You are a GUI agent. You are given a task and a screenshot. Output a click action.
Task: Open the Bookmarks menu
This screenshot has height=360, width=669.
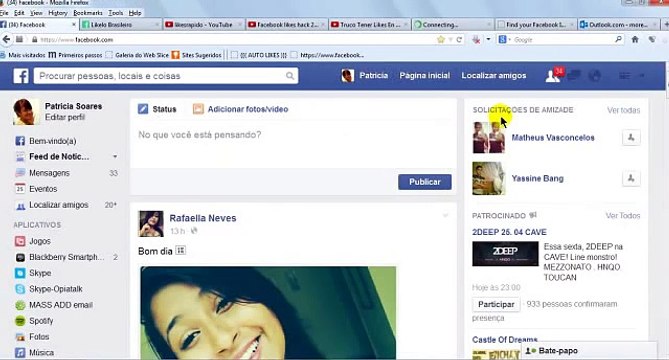point(88,13)
